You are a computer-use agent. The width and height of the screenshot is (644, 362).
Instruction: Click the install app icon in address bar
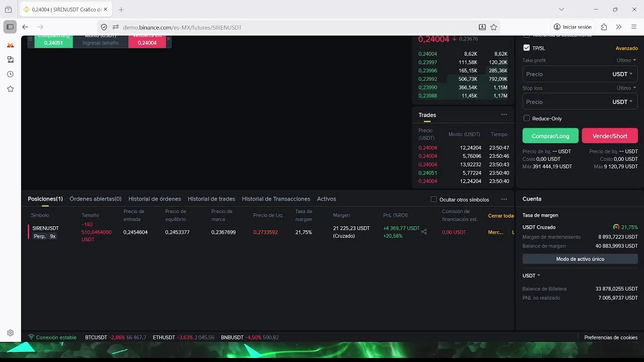[x=482, y=27]
